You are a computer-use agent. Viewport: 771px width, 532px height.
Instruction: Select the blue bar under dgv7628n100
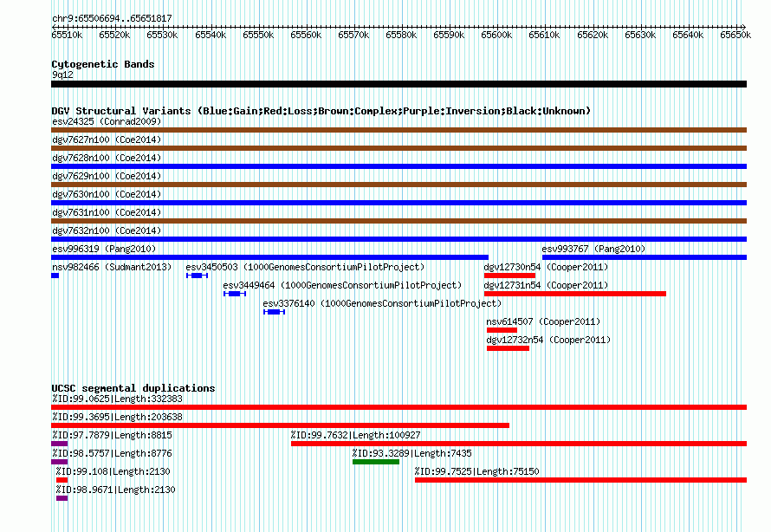click(398, 166)
